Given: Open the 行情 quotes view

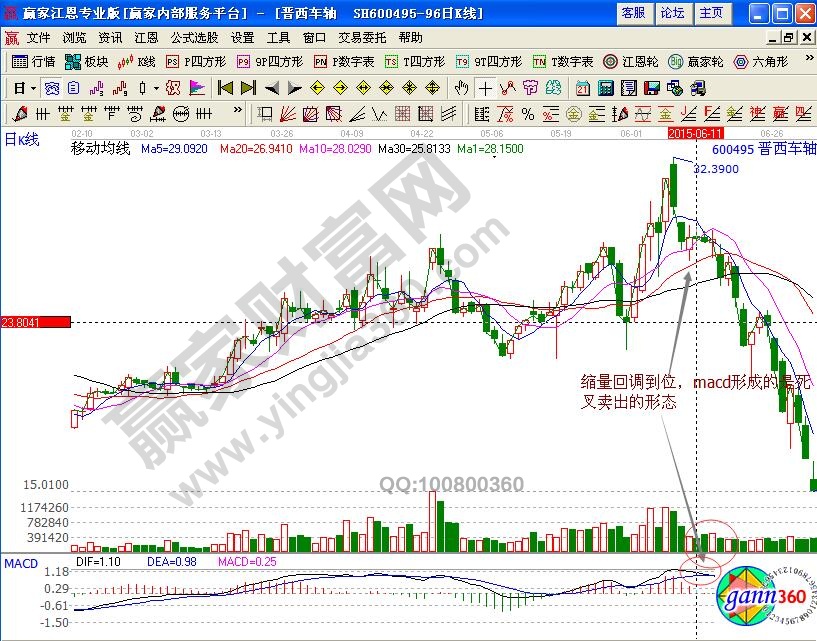Looking at the screenshot, I should [34, 61].
